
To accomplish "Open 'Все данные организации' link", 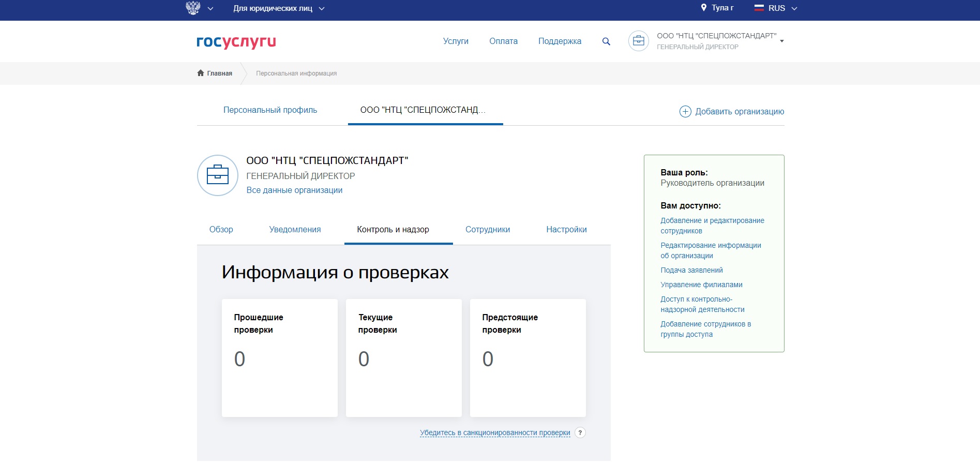I will pyautogui.click(x=294, y=190).
